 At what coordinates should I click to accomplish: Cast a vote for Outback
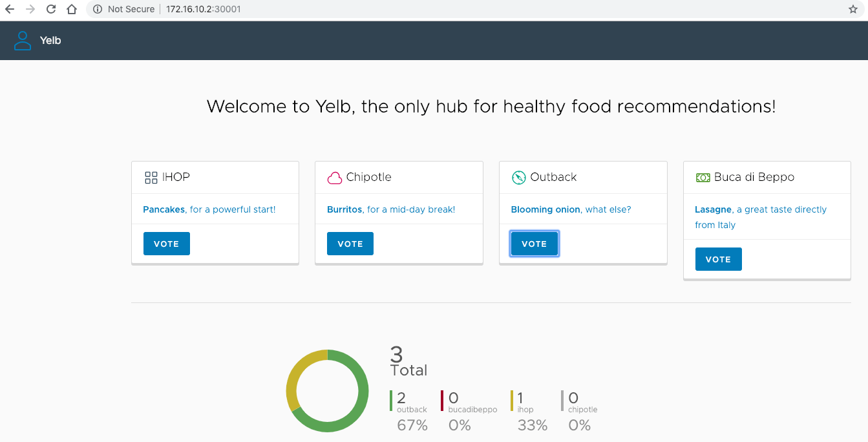click(x=534, y=244)
